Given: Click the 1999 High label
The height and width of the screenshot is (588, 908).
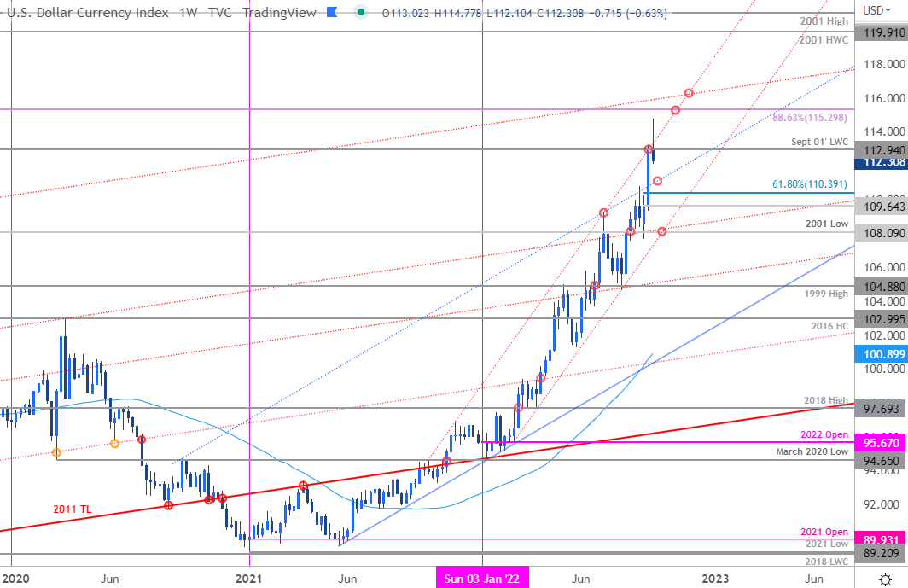Looking at the screenshot, I should tap(826, 294).
